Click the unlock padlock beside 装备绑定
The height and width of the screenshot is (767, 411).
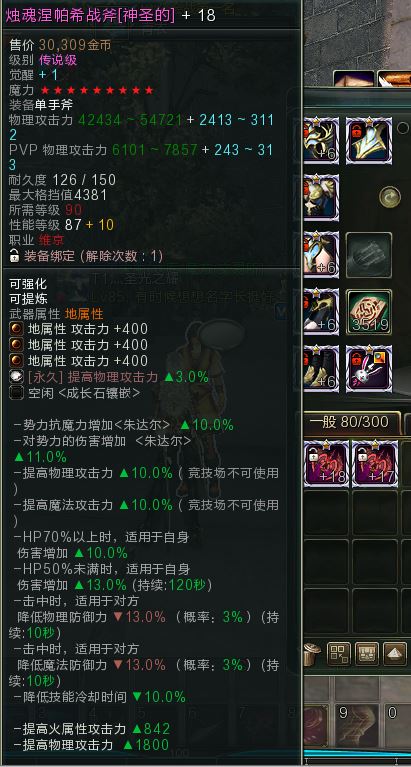pyautogui.click(x=15, y=255)
